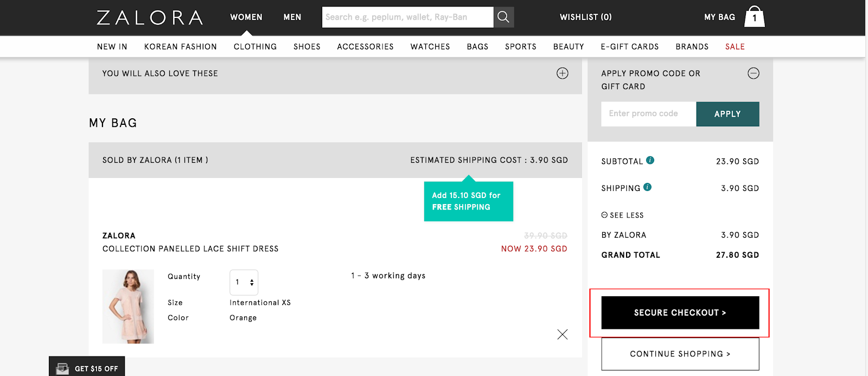Click the 1 - 3 working days text
Image resolution: width=868 pixels, height=376 pixels.
pyautogui.click(x=388, y=276)
